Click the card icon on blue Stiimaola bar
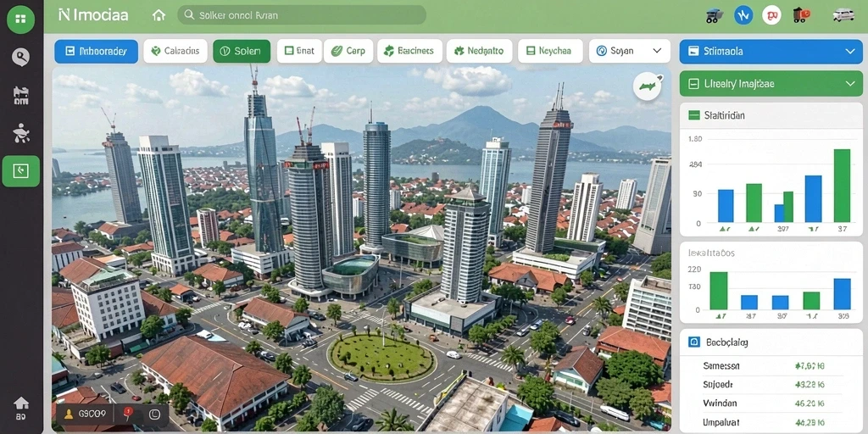Viewport: 868px width, 434px height. tap(694, 52)
